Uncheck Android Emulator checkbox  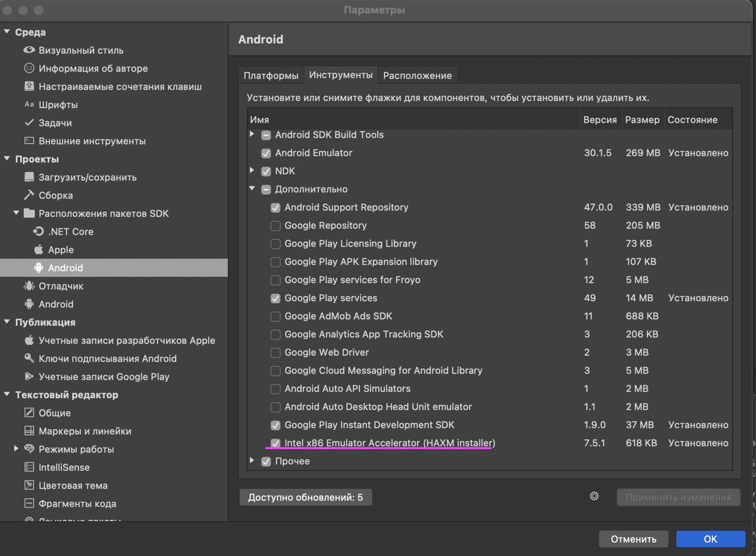click(266, 153)
